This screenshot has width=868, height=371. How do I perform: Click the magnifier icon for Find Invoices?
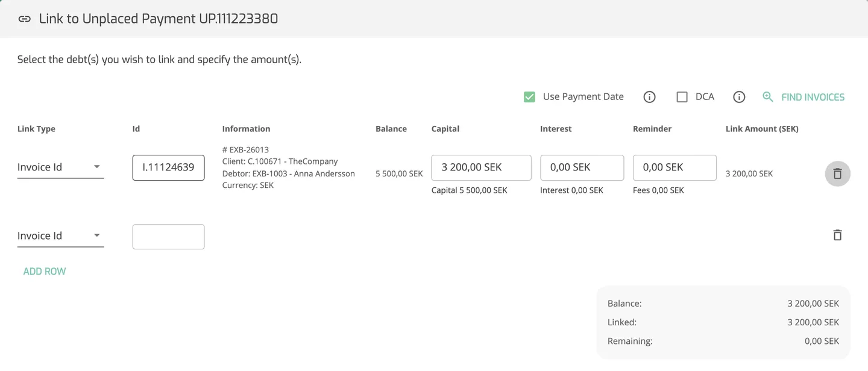tap(767, 97)
